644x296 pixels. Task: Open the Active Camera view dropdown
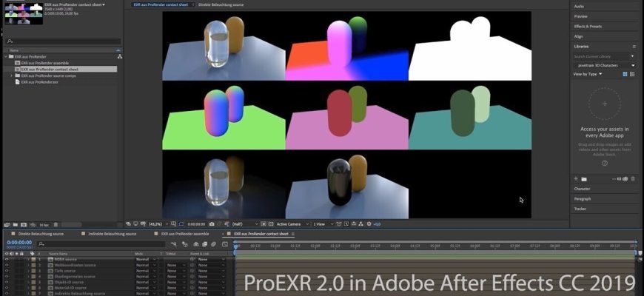click(x=292, y=224)
